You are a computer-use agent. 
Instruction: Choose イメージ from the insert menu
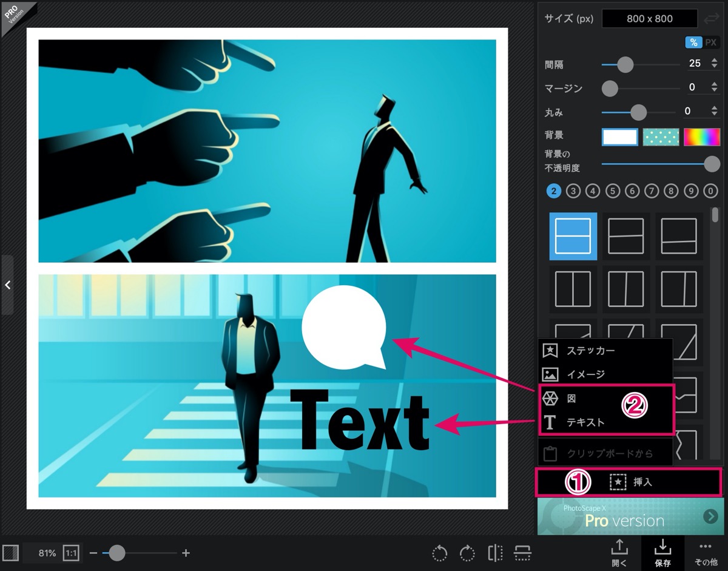[605, 374]
